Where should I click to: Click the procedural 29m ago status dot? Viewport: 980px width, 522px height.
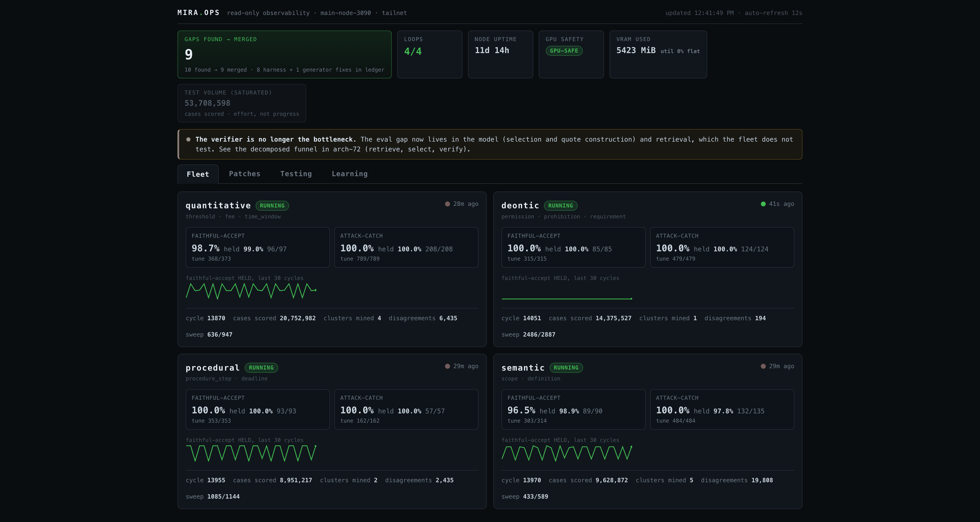tap(448, 366)
